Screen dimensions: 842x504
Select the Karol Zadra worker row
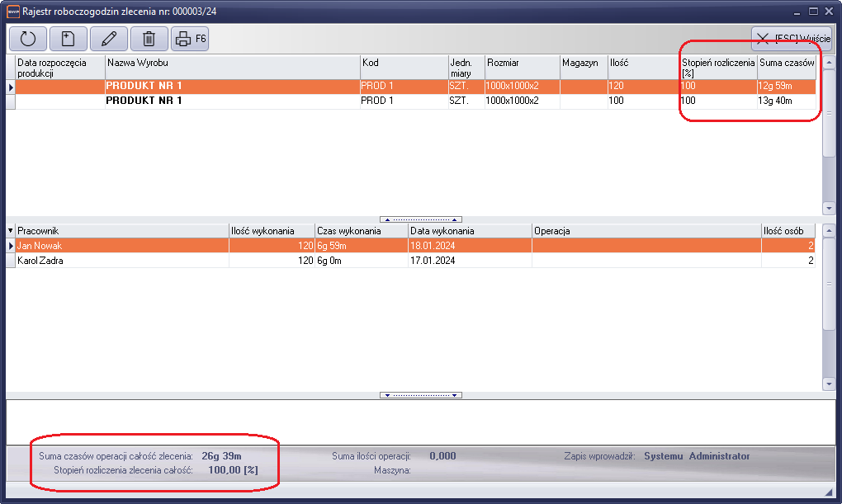point(121,261)
